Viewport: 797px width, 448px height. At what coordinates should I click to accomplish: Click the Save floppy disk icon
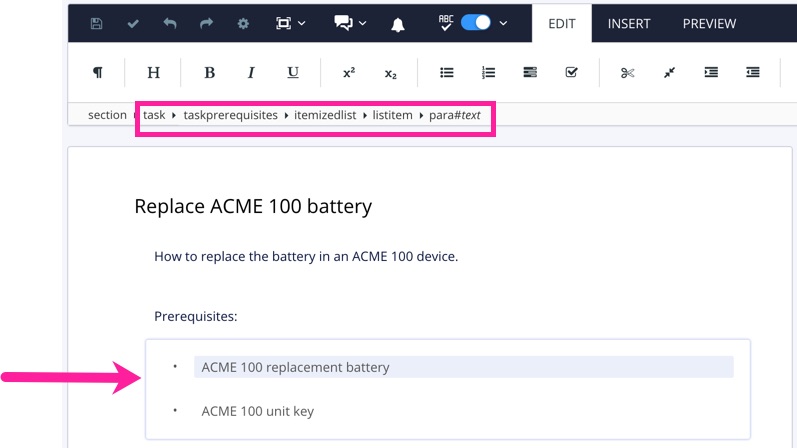point(97,23)
